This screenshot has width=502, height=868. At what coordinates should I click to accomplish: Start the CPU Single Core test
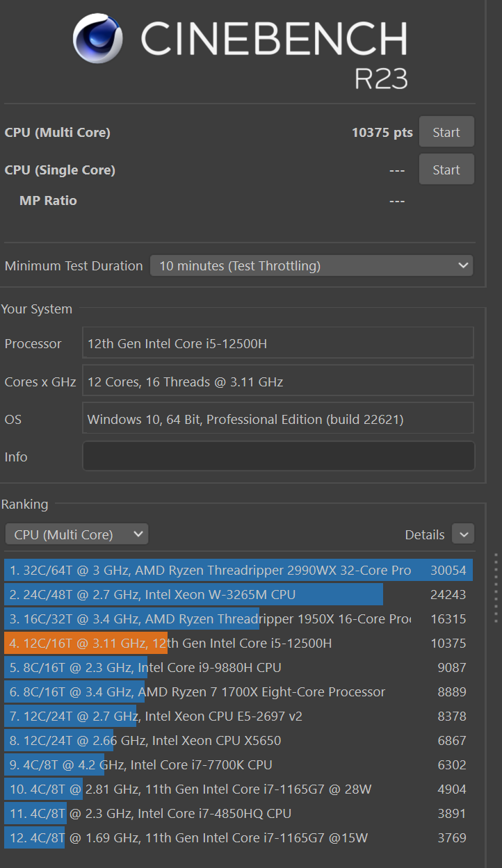446,170
